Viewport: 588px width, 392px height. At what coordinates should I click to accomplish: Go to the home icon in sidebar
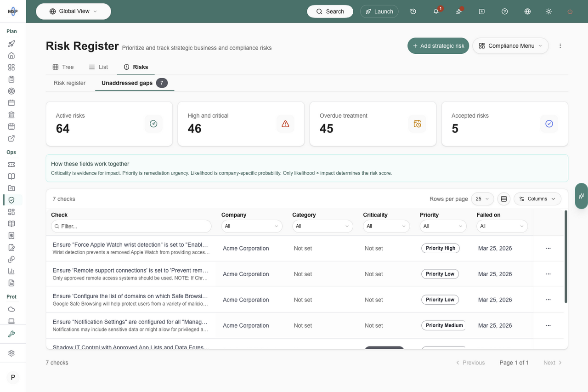point(11,56)
